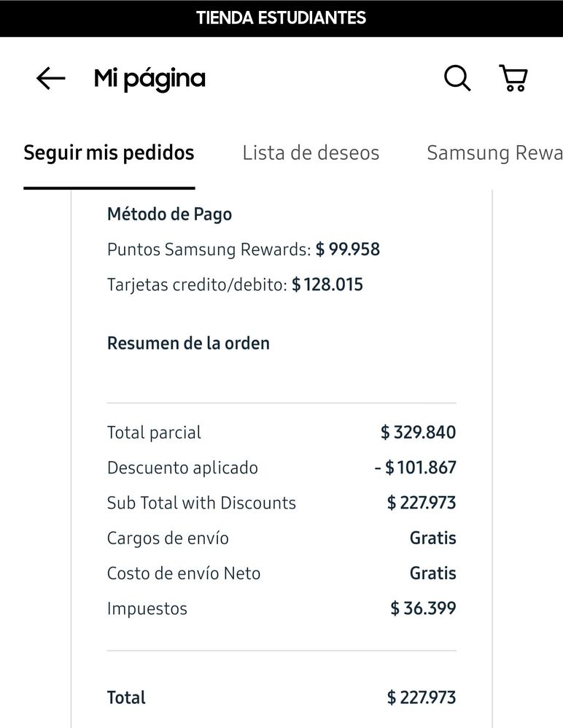Click Gratis next to Costo de envío Neto
Screen dimensions: 563x728
click(x=433, y=573)
